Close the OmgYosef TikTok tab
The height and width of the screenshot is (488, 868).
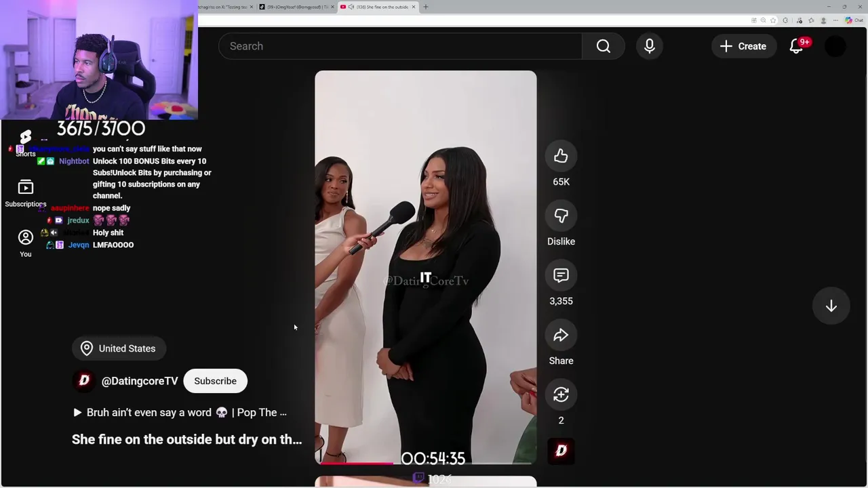[x=332, y=7]
